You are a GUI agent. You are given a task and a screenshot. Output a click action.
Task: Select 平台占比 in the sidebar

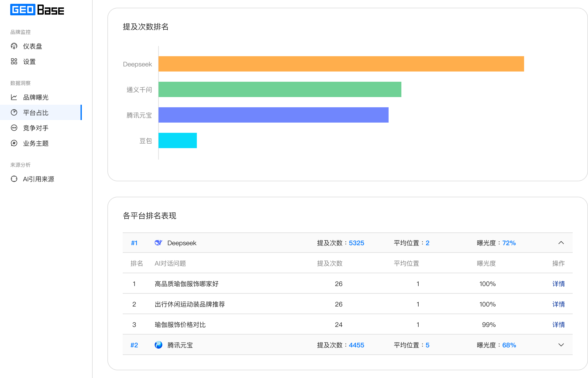coord(41,112)
